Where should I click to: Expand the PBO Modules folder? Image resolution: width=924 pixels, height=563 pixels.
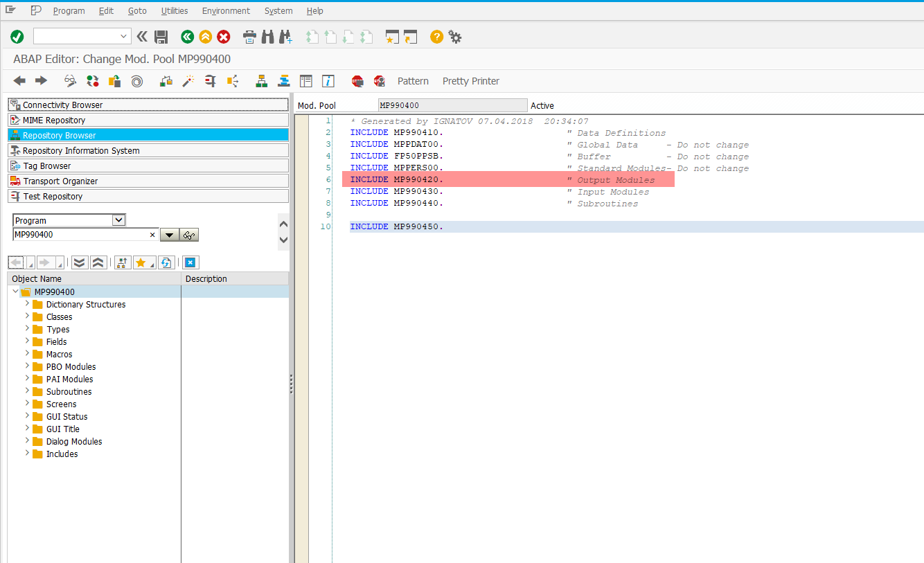point(28,366)
